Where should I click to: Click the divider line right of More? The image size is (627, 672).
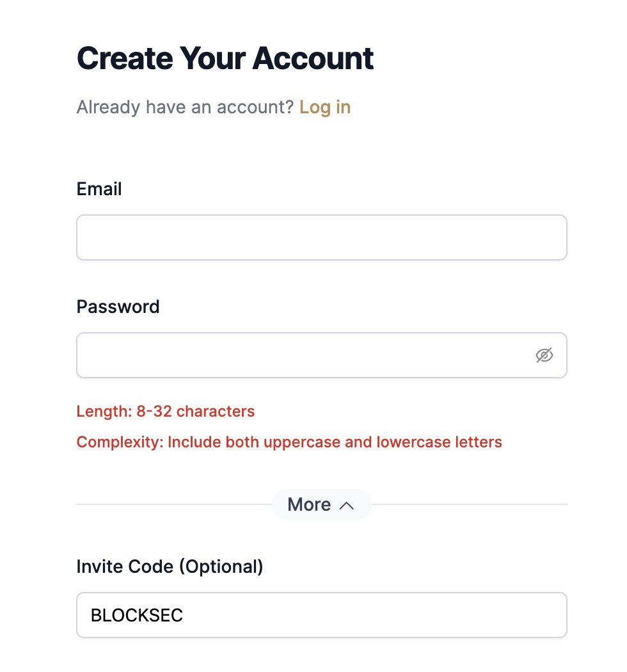tap(469, 504)
